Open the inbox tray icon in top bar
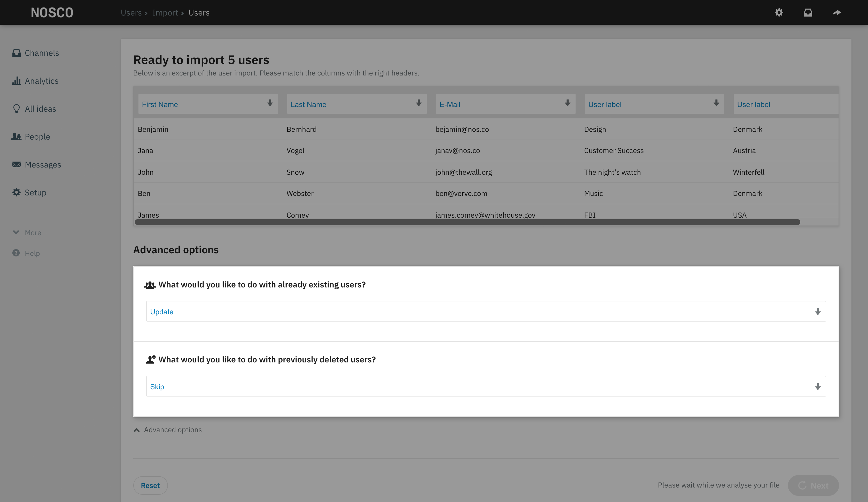The image size is (868, 502). [x=808, y=13]
